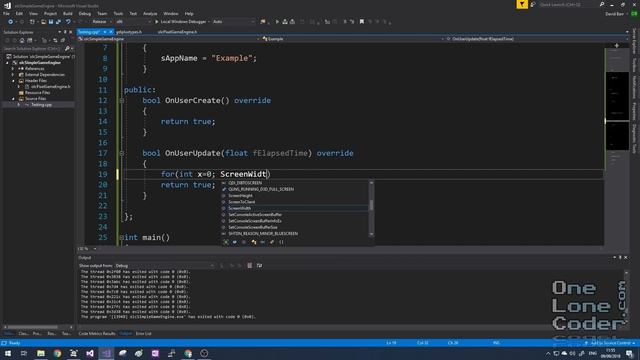This screenshot has height=360, width=640.
Task: Open the Help menu
Action: (189, 13)
